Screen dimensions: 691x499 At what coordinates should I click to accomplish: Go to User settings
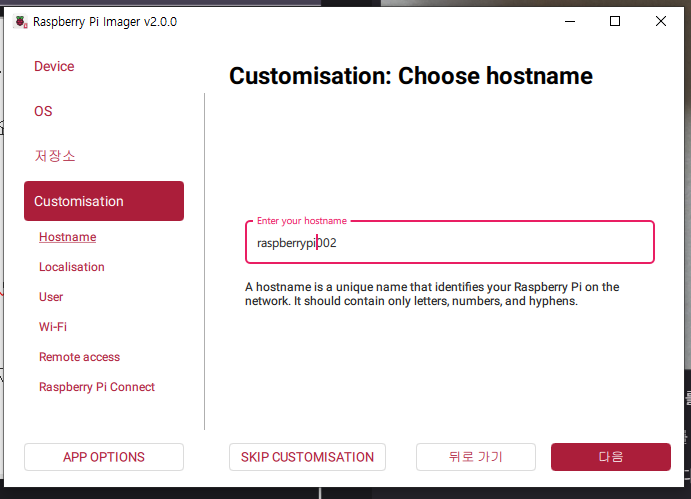[x=51, y=297]
